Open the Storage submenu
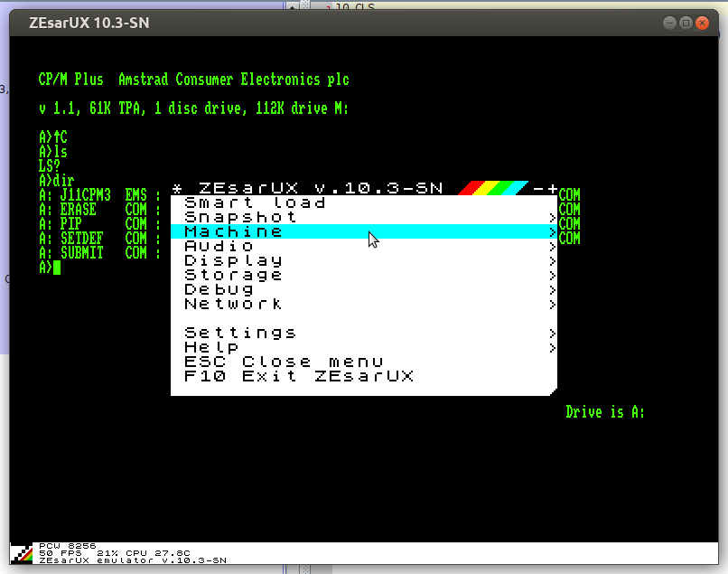 (363, 275)
